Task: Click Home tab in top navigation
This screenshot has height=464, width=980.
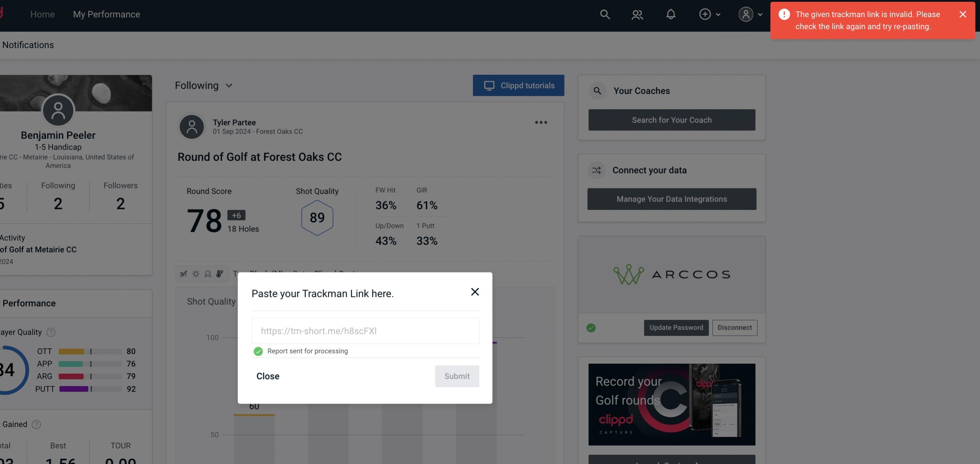Action: point(42,14)
